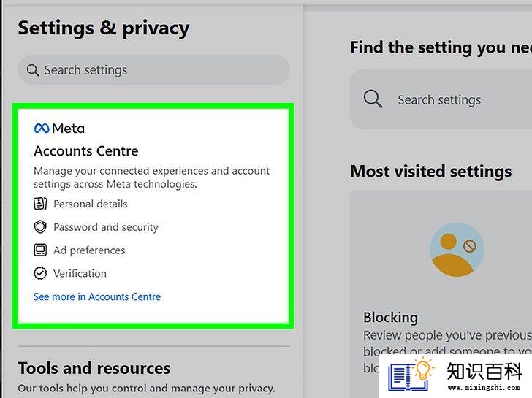Viewport: 532px width, 398px height.
Task: Click the Accounts Centre description text
Action: 151,177
